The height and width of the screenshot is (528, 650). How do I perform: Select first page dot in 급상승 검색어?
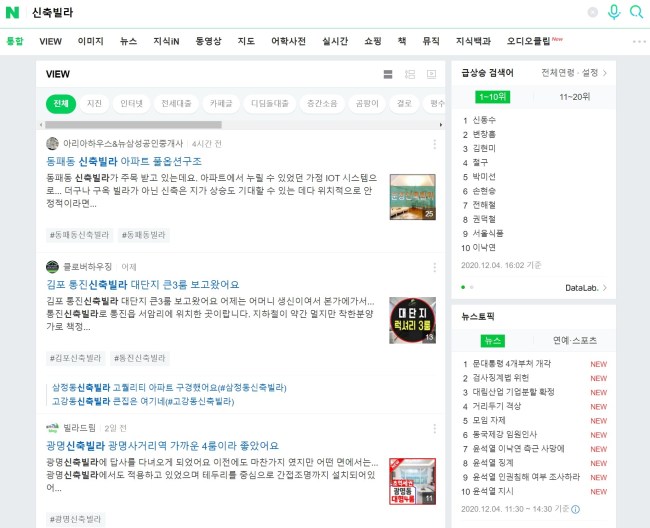tap(463, 287)
